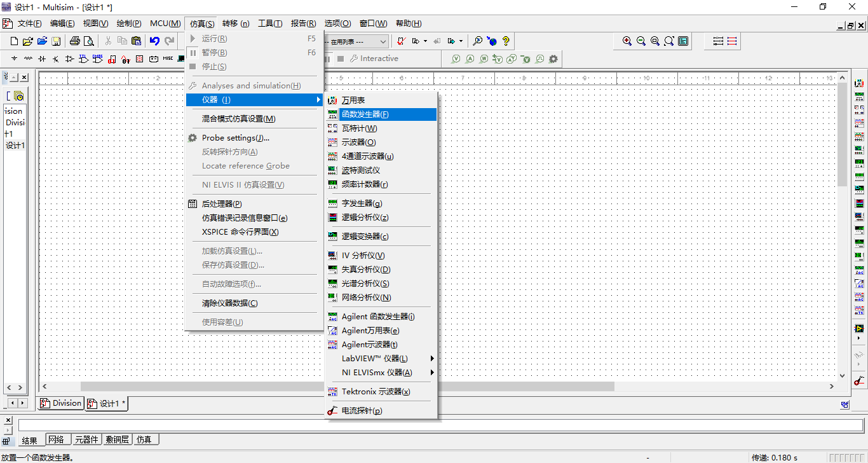Open 后处理器(P) postprocessor item
Viewport: 868px width, 463px height.
254,204
